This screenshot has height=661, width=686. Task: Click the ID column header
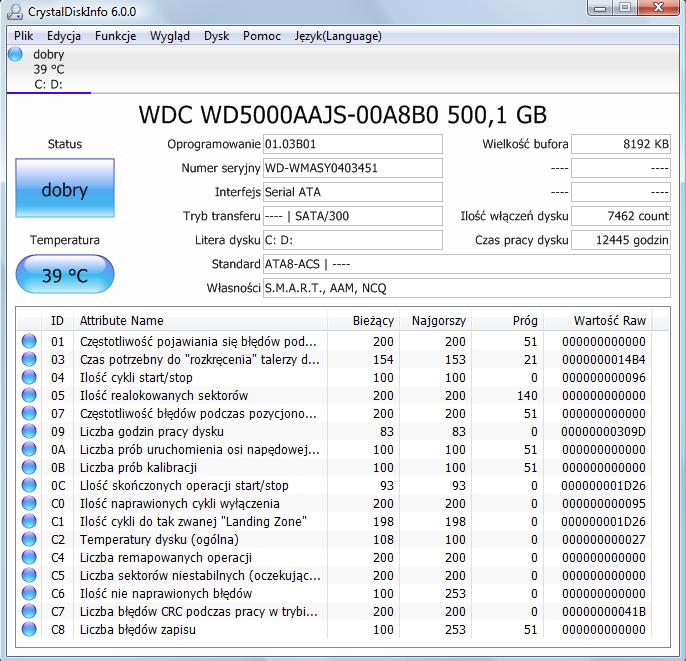coord(57,321)
